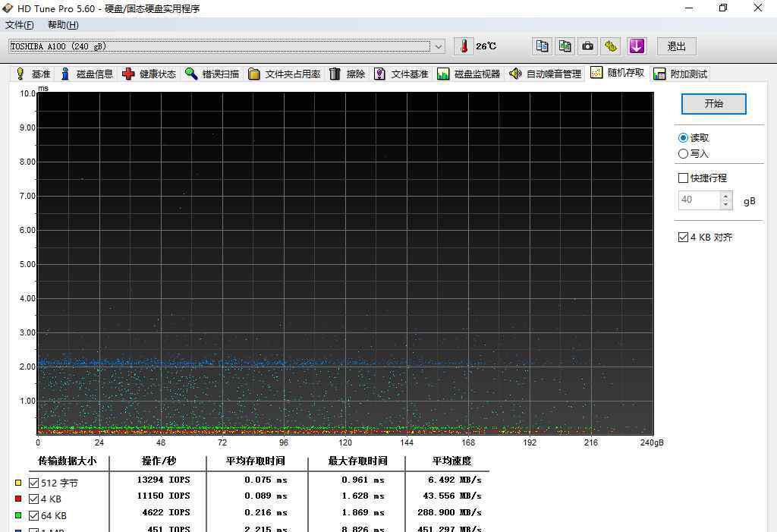The width and height of the screenshot is (777, 532).
Task: Select the 写入 write radio button
Action: tap(683, 154)
